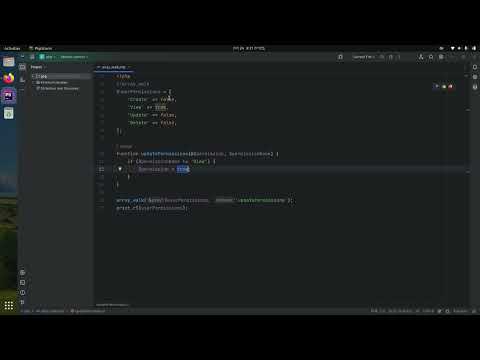Select External Libraries in project tree
Viewport: 480px width, 360px height.
(x=52, y=82)
